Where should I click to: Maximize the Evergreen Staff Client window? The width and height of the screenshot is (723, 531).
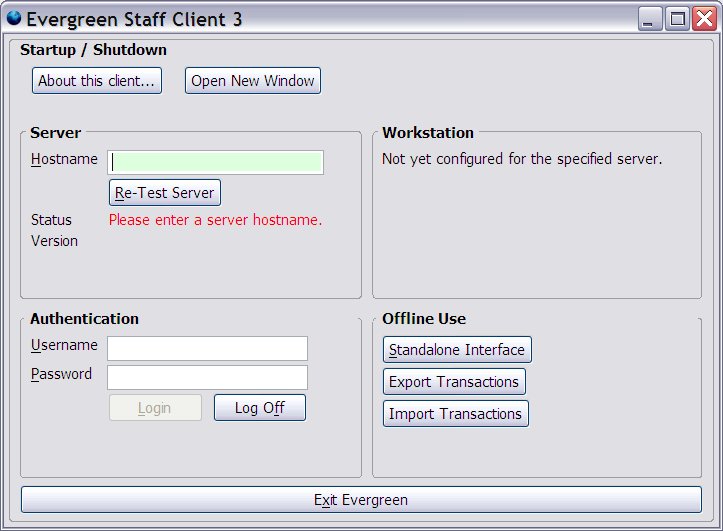[677, 19]
